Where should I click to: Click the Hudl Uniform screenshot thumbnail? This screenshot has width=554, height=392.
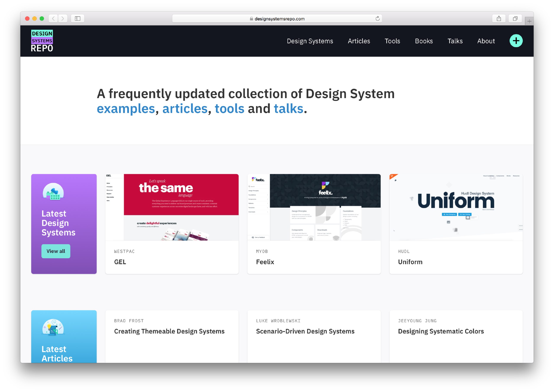[456, 207]
